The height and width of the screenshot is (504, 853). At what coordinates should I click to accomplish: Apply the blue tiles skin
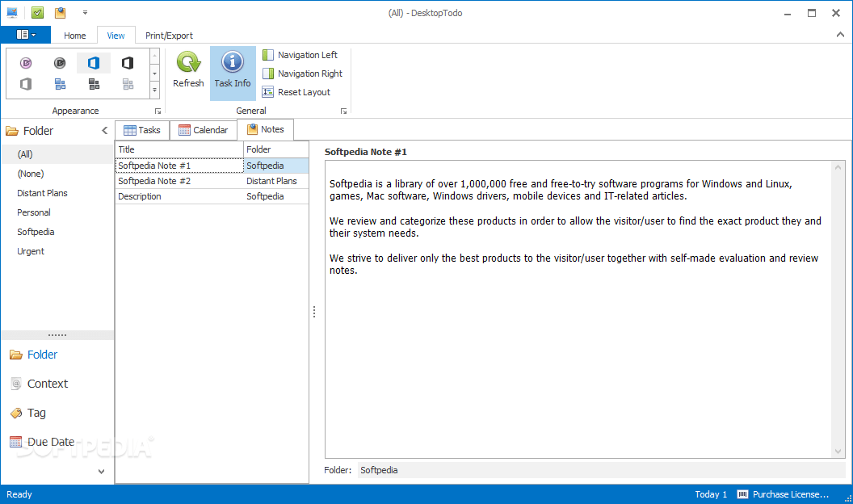pyautogui.click(x=60, y=84)
